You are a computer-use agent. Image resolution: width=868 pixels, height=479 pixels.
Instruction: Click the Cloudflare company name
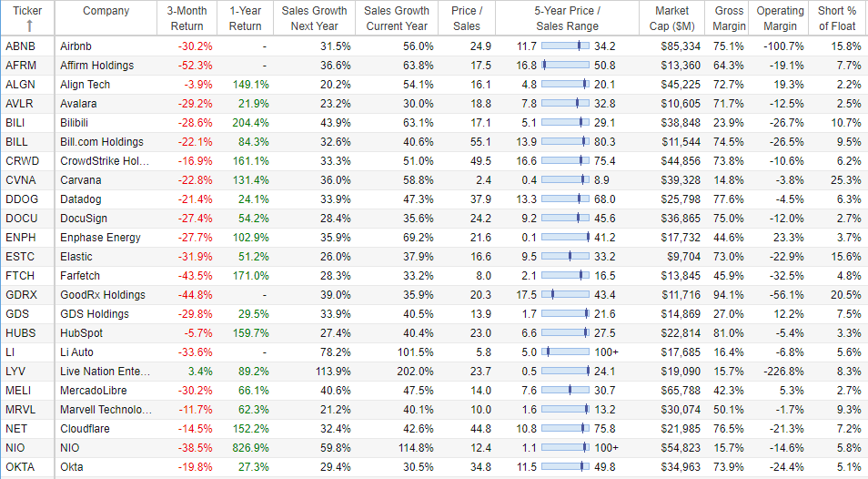85,429
